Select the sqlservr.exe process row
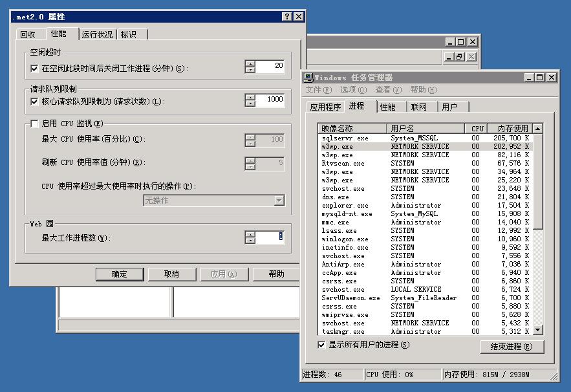571x392 pixels. click(426, 138)
